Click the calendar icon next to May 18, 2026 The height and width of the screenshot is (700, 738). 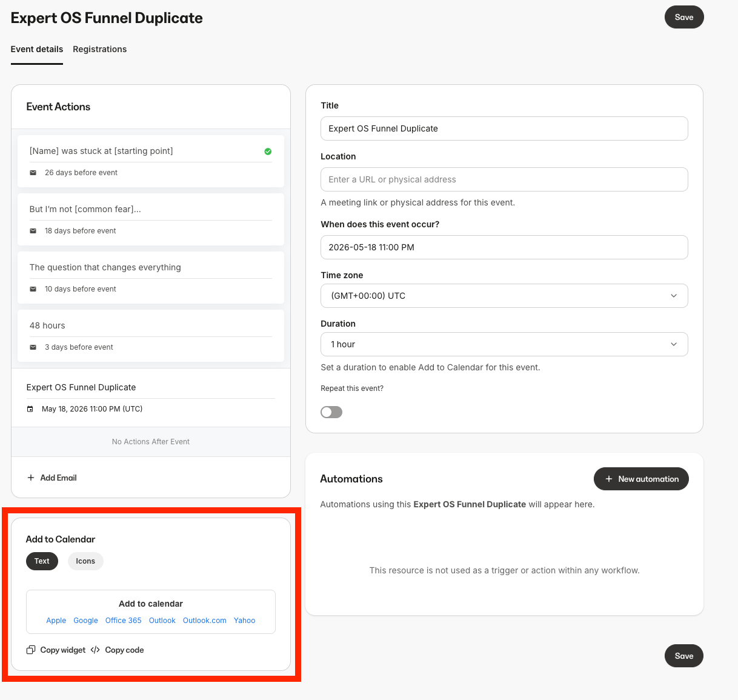pyautogui.click(x=30, y=409)
